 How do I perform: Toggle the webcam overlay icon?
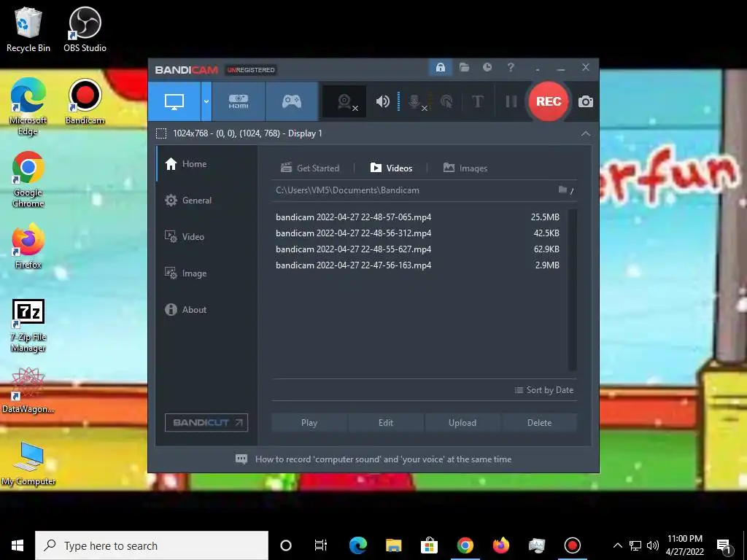345,101
